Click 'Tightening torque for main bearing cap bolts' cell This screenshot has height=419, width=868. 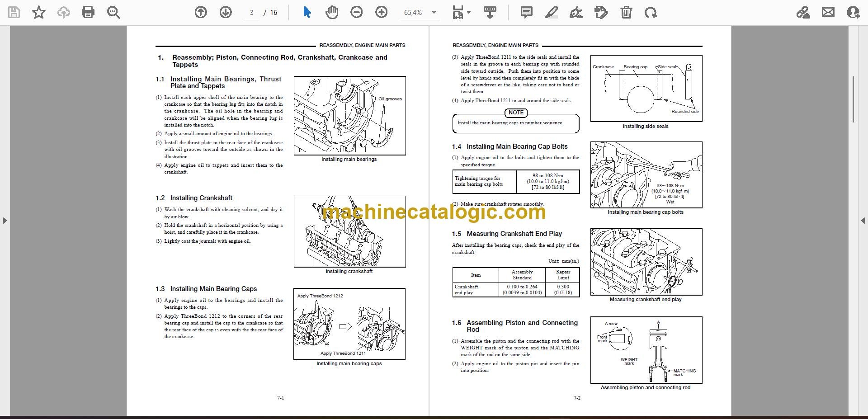click(x=485, y=181)
